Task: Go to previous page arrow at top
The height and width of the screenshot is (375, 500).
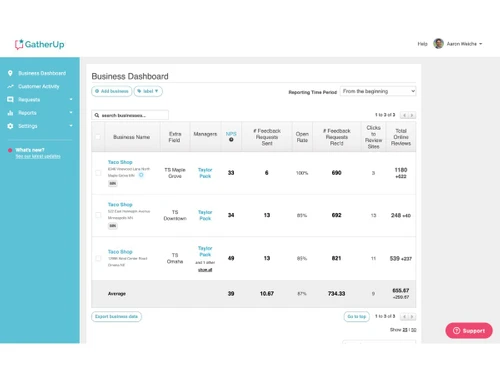Action: tap(404, 115)
